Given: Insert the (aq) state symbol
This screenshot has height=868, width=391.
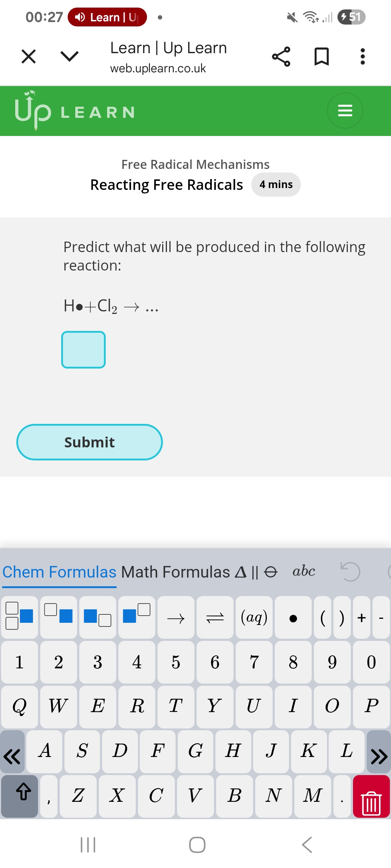Looking at the screenshot, I should 254,618.
